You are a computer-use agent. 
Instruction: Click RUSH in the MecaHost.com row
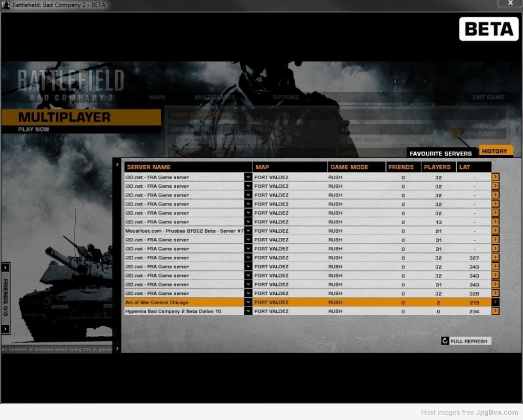(x=335, y=231)
